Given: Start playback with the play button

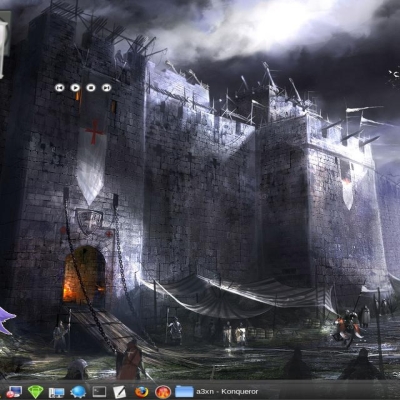Looking at the screenshot, I should [x=75, y=88].
